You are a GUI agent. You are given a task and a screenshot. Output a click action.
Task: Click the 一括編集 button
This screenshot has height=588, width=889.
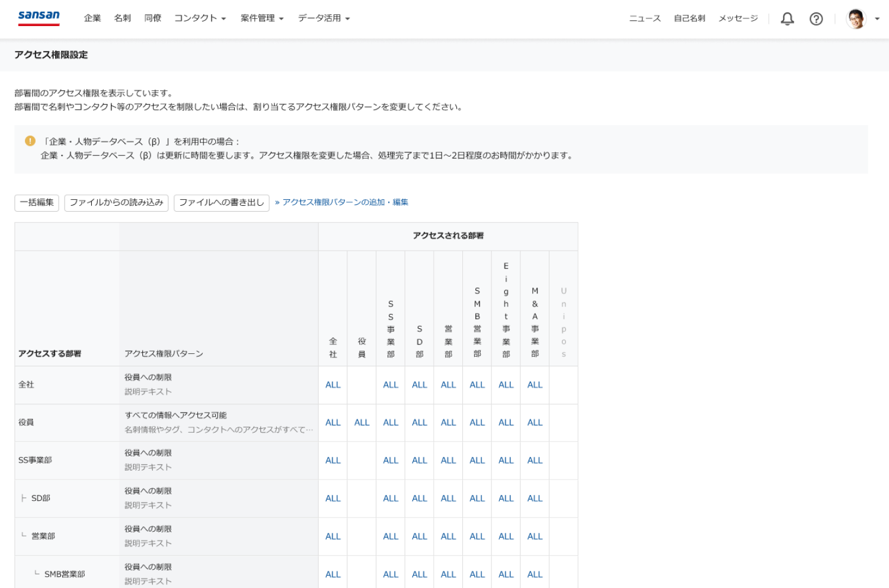coord(37,203)
